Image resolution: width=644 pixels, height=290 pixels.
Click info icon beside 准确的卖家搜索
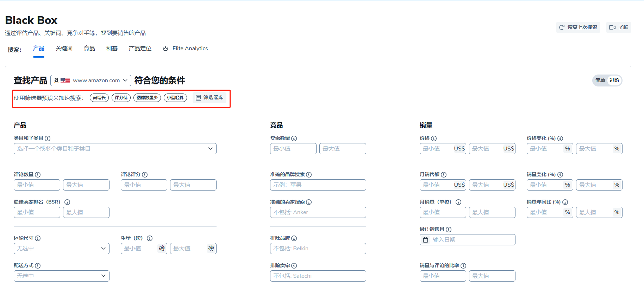point(309,202)
